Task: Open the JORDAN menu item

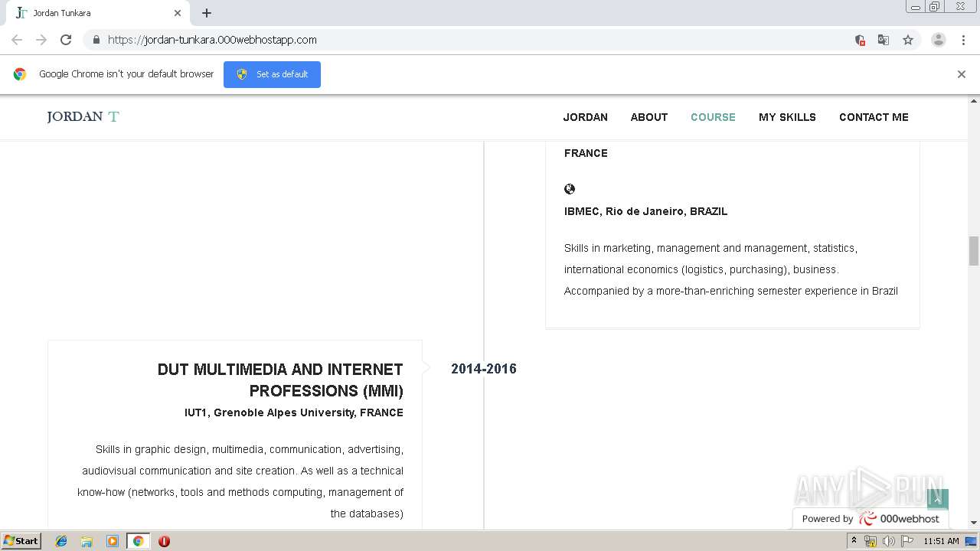Action: 586,117
